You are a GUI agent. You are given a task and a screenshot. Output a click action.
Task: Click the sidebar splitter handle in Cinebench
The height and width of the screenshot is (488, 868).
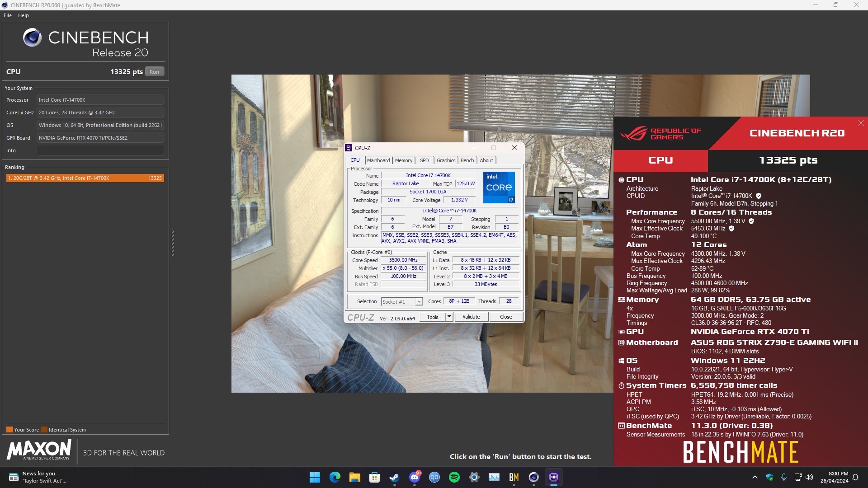coord(173,243)
